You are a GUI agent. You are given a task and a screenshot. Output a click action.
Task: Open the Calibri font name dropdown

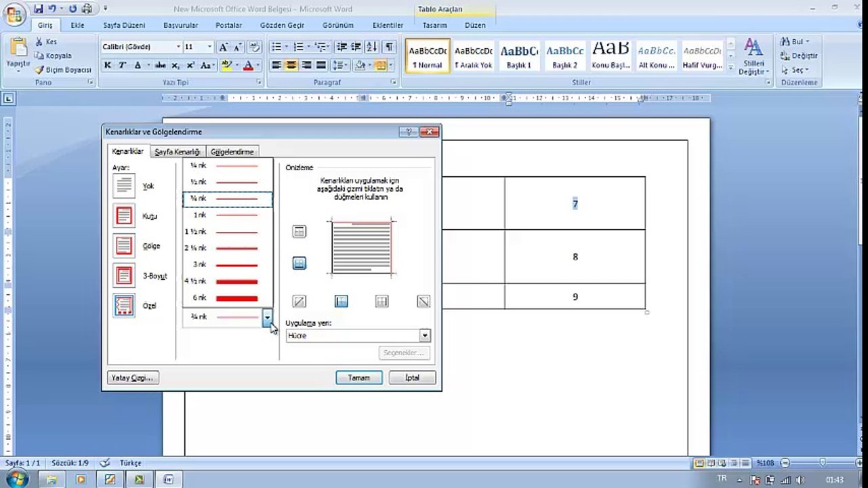[x=179, y=47]
